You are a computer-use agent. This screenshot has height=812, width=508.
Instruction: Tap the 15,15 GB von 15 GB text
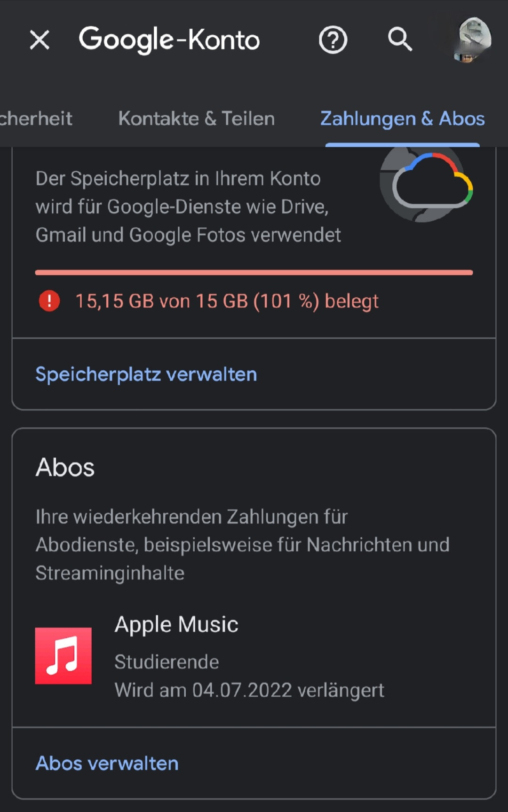pos(227,301)
